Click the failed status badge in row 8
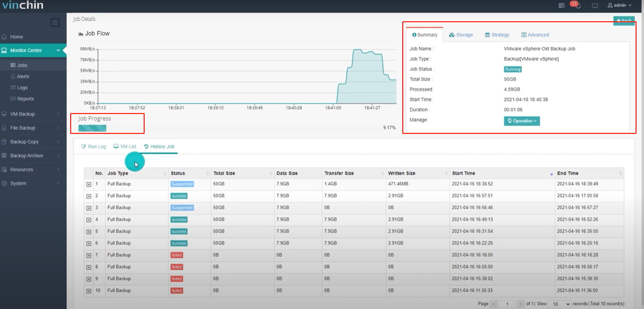 (177, 267)
